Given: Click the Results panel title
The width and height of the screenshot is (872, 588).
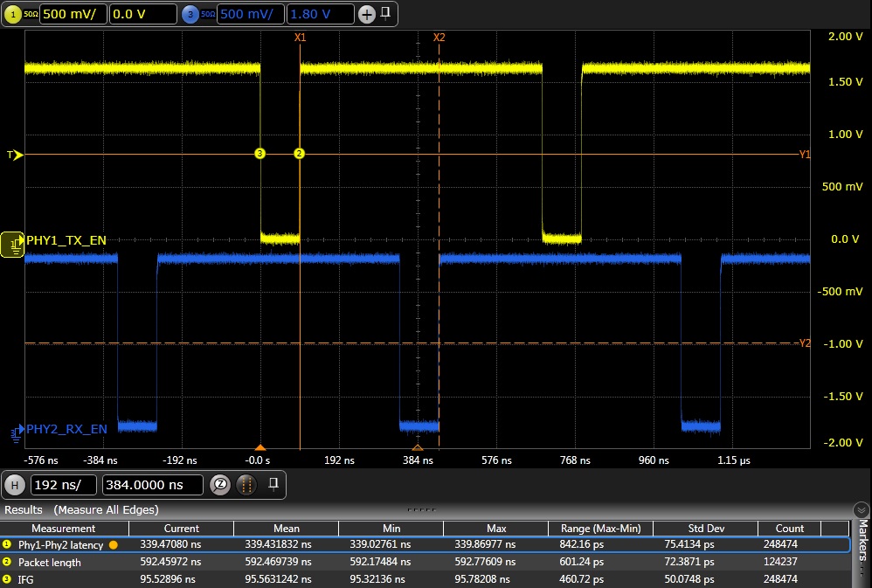Looking at the screenshot, I should (24, 509).
